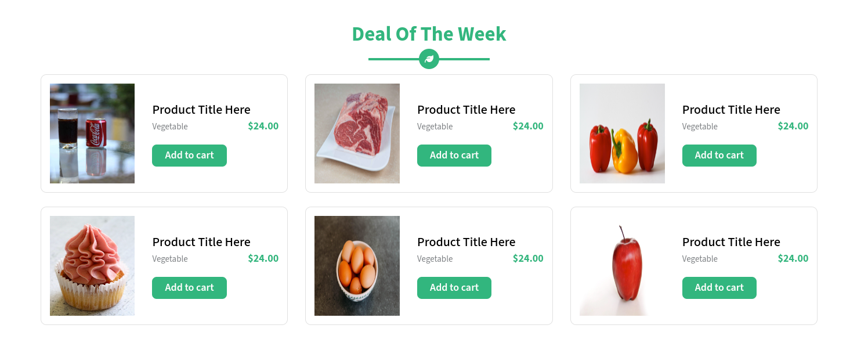Image resolution: width=868 pixels, height=350 pixels.
Task: Open the product title beside the eggs
Action: coord(466,242)
